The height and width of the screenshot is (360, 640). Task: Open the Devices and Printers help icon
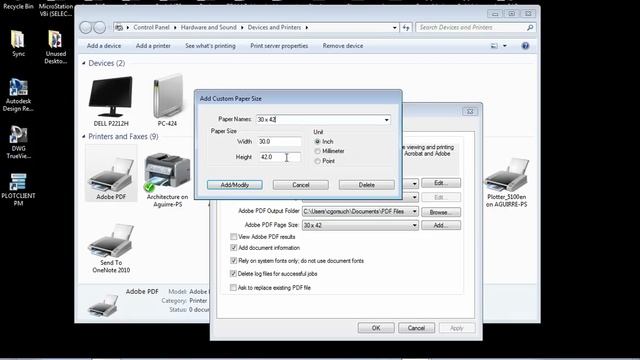click(x=525, y=46)
